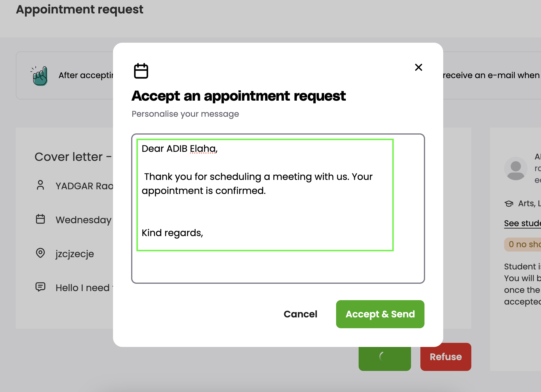Click into the personalised message text box

coord(278,266)
